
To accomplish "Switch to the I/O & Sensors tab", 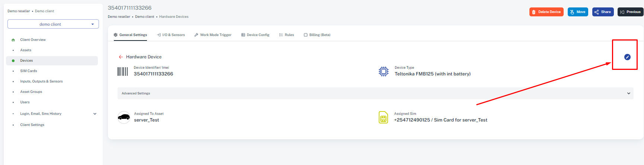I will point(171,35).
